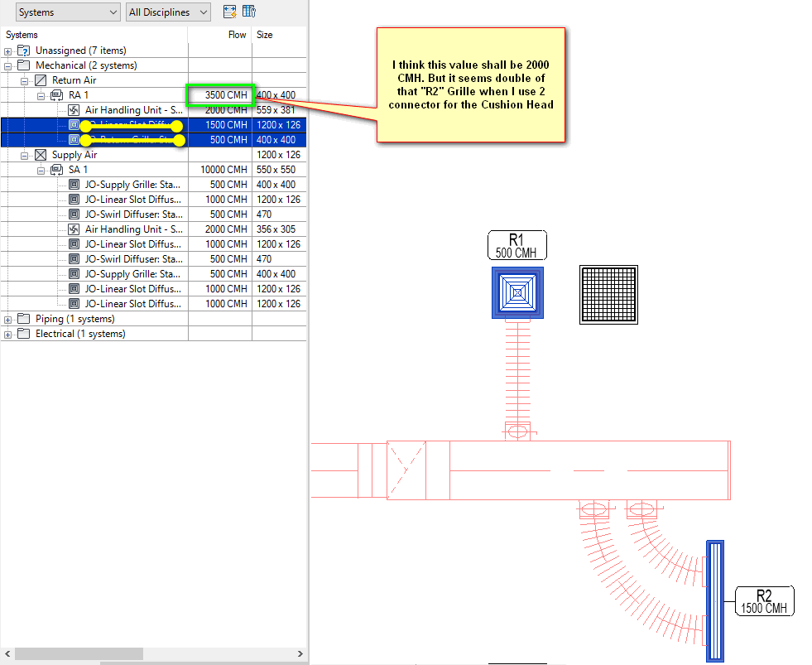Viewport: 812px width, 665px height.
Task: Click the horizontal scrollbar thumb
Action: point(79,653)
